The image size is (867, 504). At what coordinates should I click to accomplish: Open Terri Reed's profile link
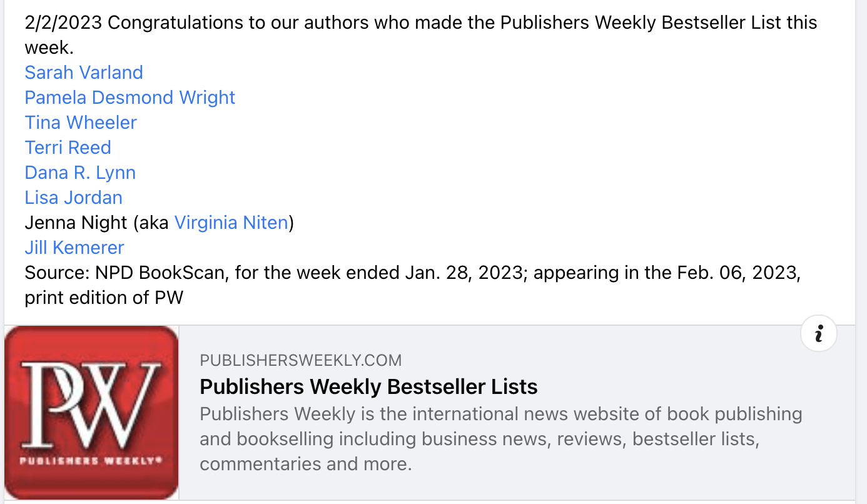[x=68, y=148]
